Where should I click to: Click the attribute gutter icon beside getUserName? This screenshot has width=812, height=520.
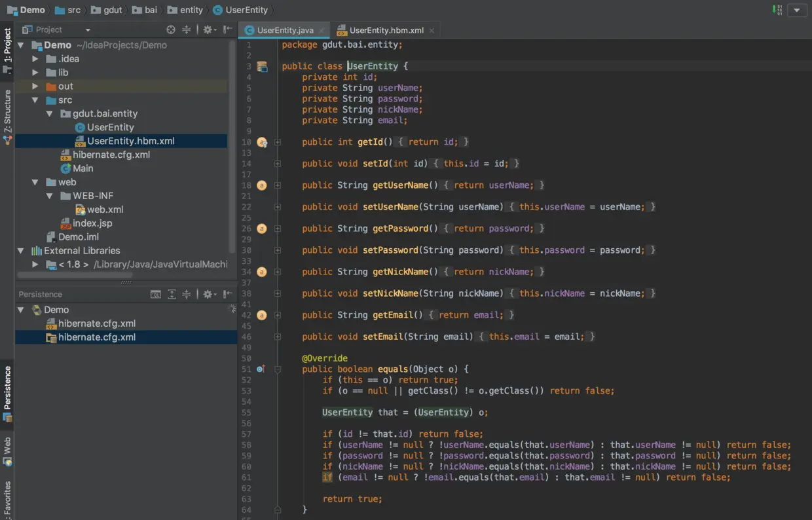click(262, 185)
